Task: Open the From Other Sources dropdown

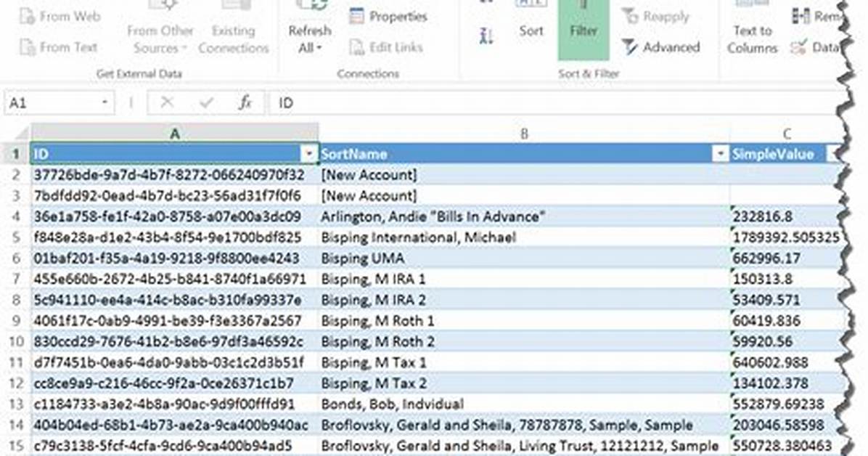Action: tap(160, 38)
